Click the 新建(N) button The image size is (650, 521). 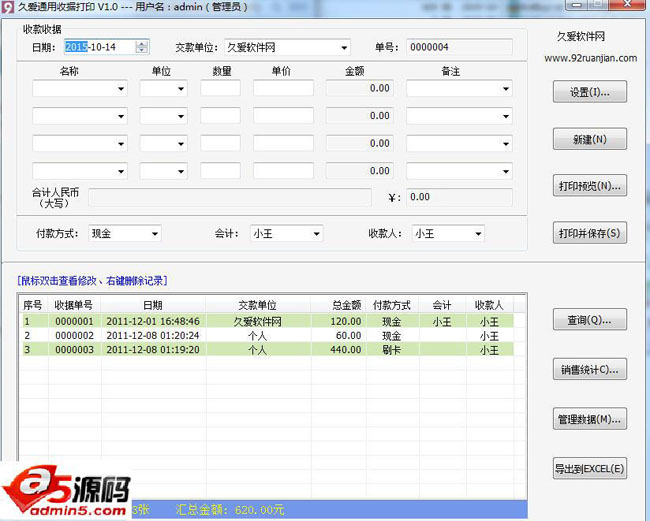coord(589,139)
